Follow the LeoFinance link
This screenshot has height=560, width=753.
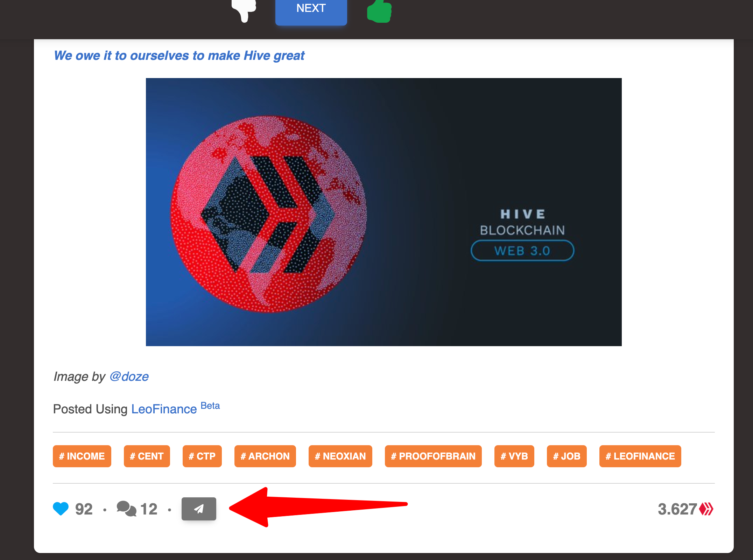pyautogui.click(x=164, y=409)
